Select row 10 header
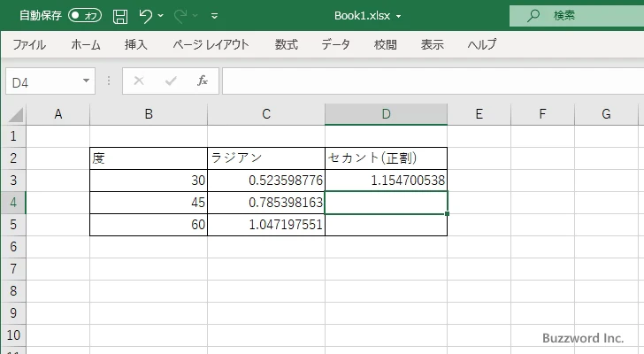 coord(13,335)
